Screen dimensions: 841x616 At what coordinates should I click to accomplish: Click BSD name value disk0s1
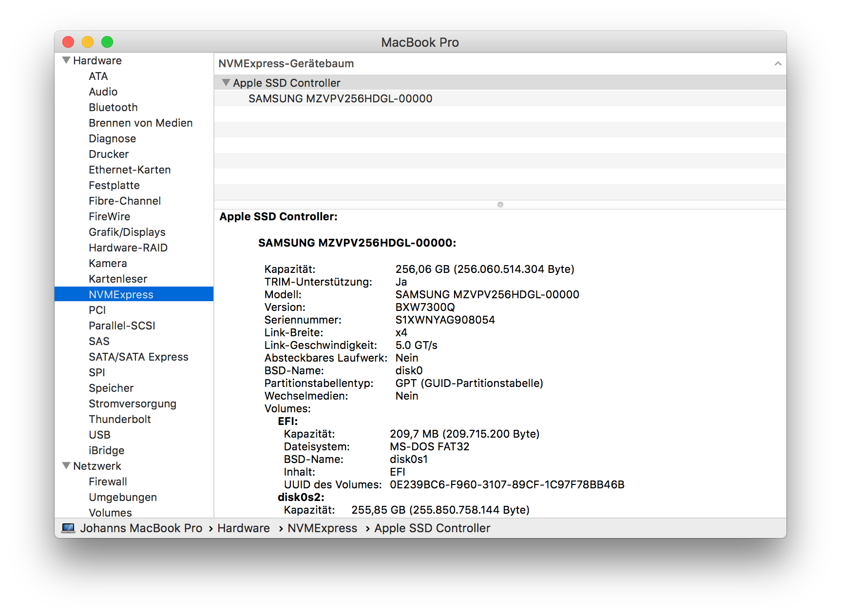pyautogui.click(x=409, y=459)
